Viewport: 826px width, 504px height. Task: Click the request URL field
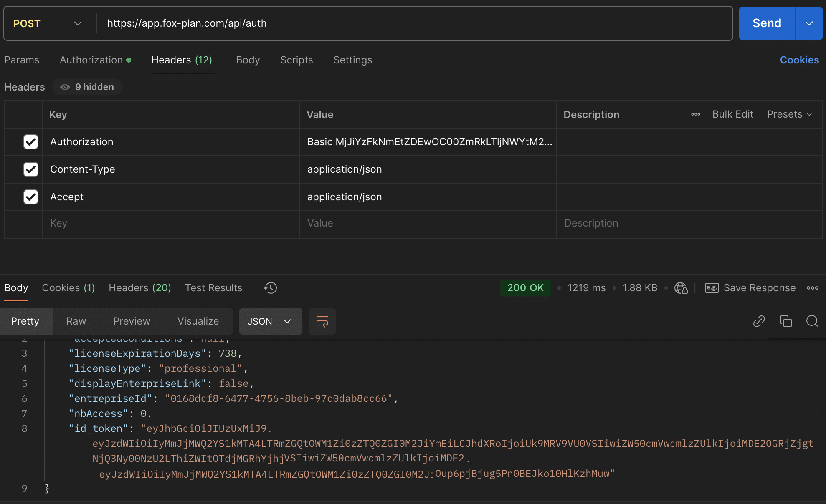pyautogui.click(x=414, y=23)
